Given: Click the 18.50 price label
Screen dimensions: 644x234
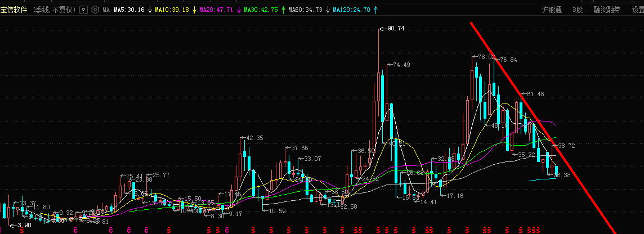Looking at the screenshot, I should tap(339, 192).
